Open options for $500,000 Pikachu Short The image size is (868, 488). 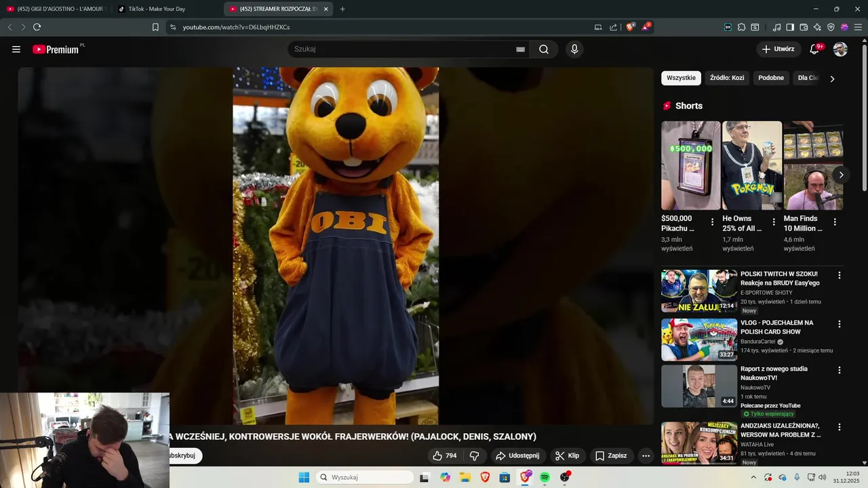pyautogui.click(x=712, y=222)
